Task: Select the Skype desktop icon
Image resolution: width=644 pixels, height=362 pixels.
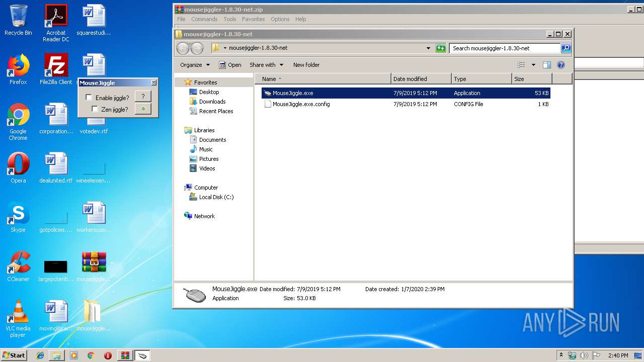Action: (18, 217)
